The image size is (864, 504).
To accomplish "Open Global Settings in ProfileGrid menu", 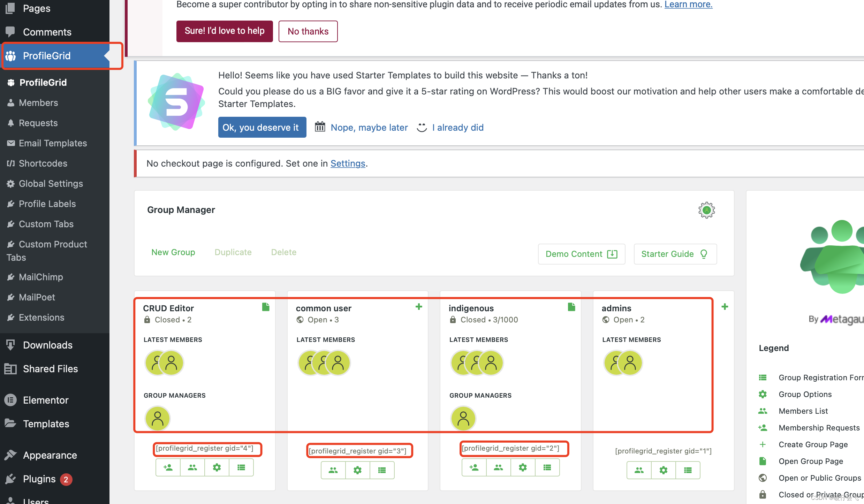I will point(51,184).
